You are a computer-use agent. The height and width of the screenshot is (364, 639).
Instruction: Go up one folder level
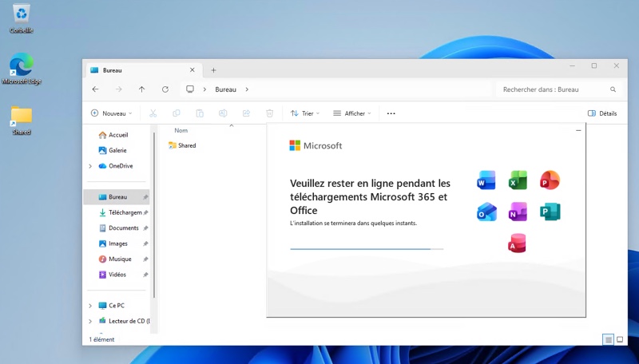(x=141, y=89)
